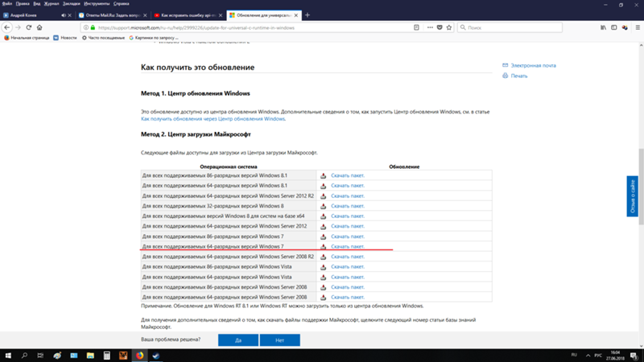Open the Новости bookmark

(x=65, y=38)
